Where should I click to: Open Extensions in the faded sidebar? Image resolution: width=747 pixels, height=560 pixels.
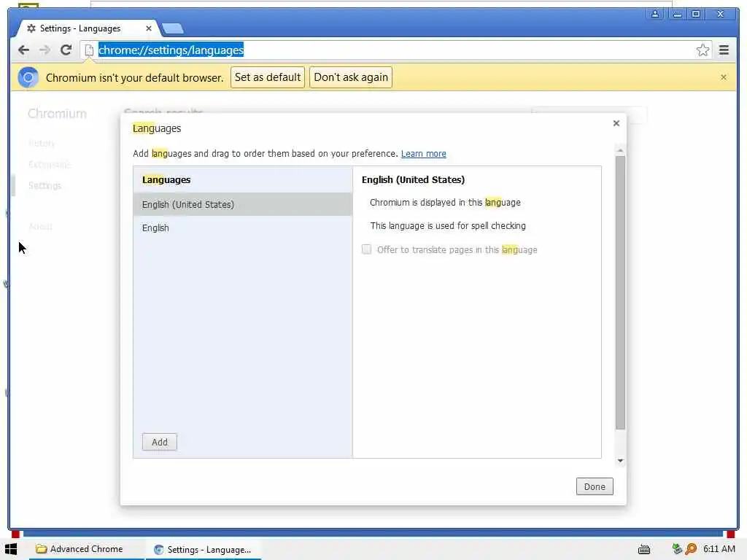pyautogui.click(x=49, y=164)
